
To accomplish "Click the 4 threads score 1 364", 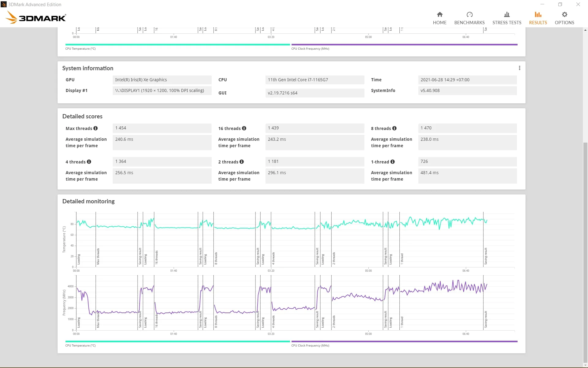I will pos(162,161).
